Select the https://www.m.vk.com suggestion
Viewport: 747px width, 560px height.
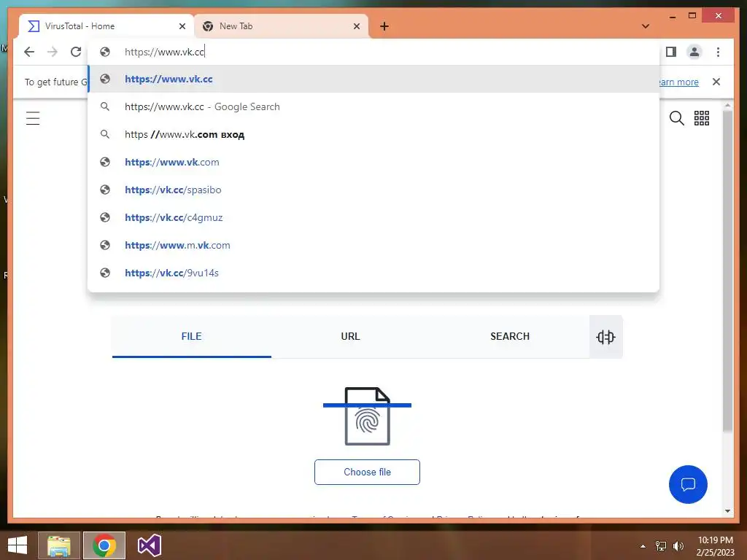(x=373, y=245)
